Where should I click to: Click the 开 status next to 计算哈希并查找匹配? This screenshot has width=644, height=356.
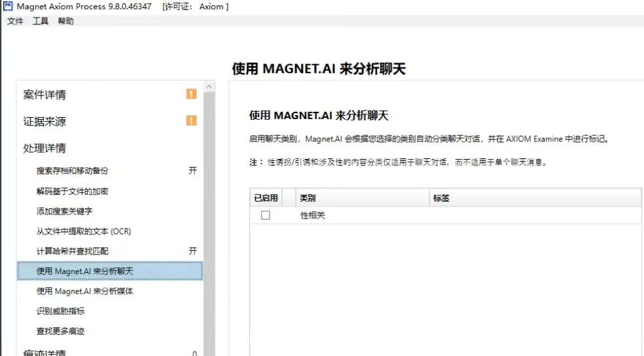point(192,251)
